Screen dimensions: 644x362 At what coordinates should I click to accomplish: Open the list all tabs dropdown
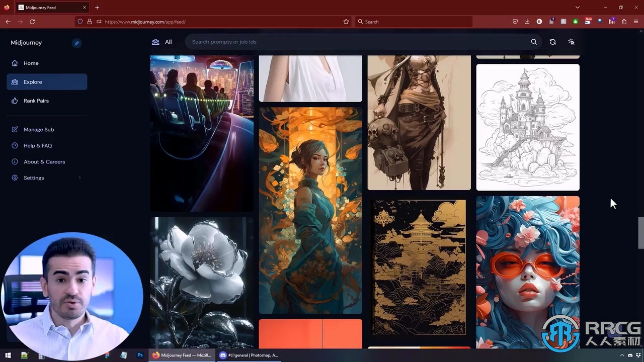[578, 8]
